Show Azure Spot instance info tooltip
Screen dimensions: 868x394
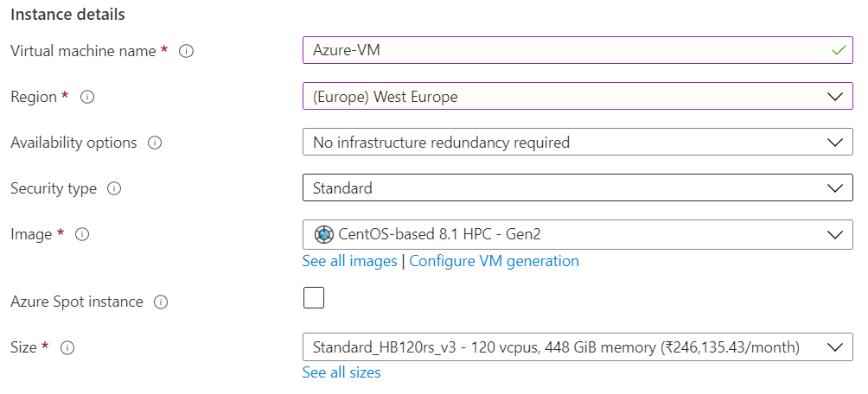161,302
